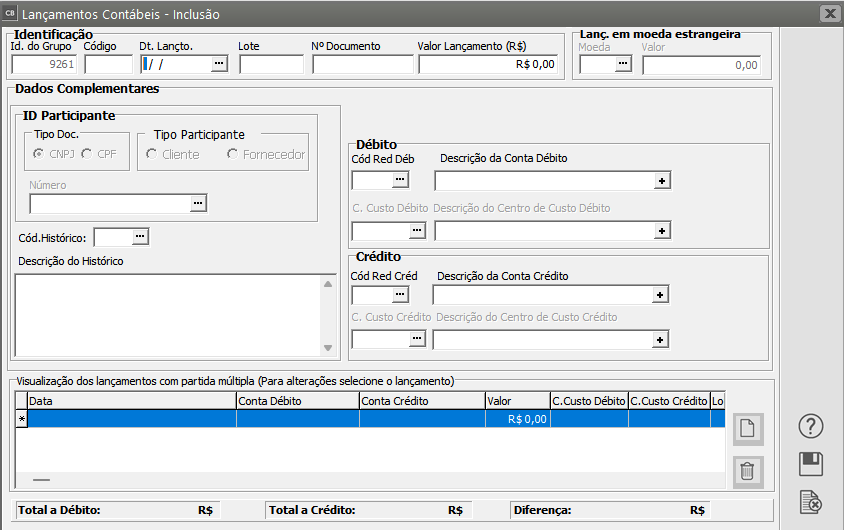
Task: Select the CNPJ radio button
Action: (38, 154)
